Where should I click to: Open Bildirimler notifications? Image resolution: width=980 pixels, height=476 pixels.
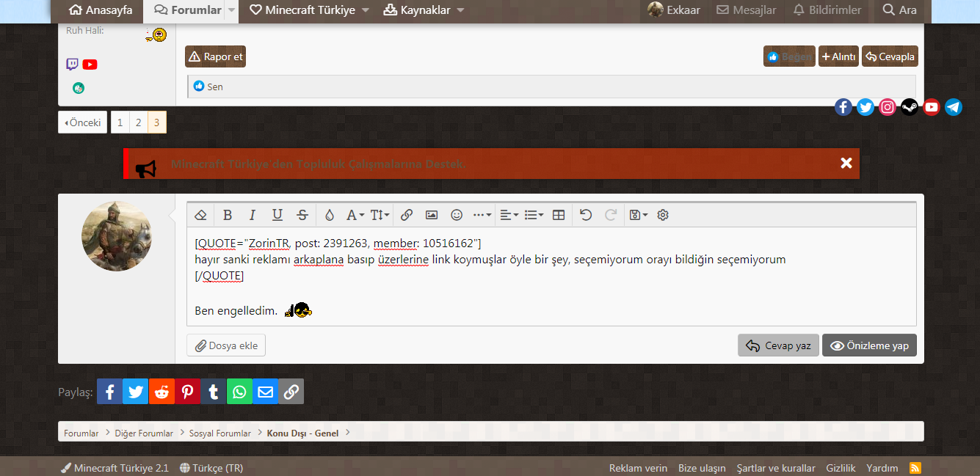pos(827,10)
